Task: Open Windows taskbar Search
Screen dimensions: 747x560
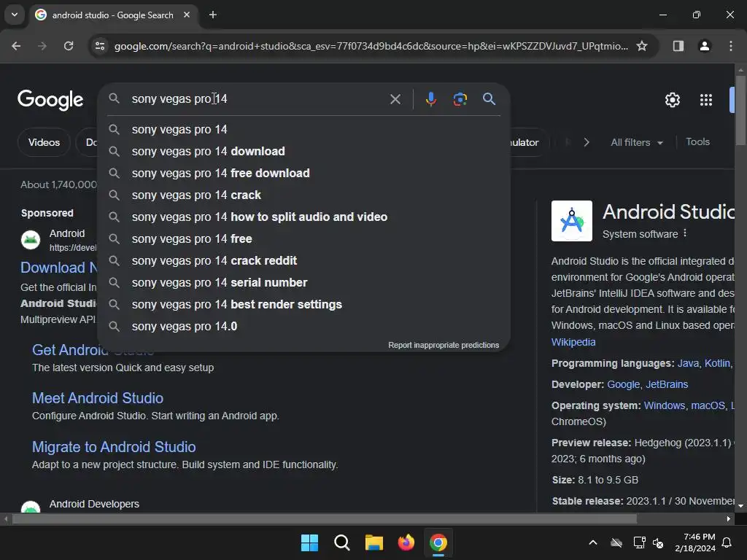Action: (x=341, y=542)
